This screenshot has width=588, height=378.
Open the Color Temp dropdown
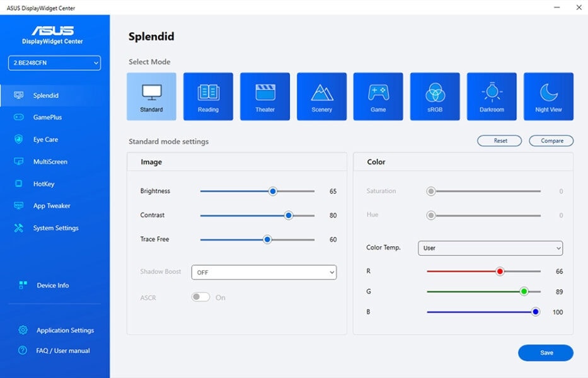(x=490, y=248)
